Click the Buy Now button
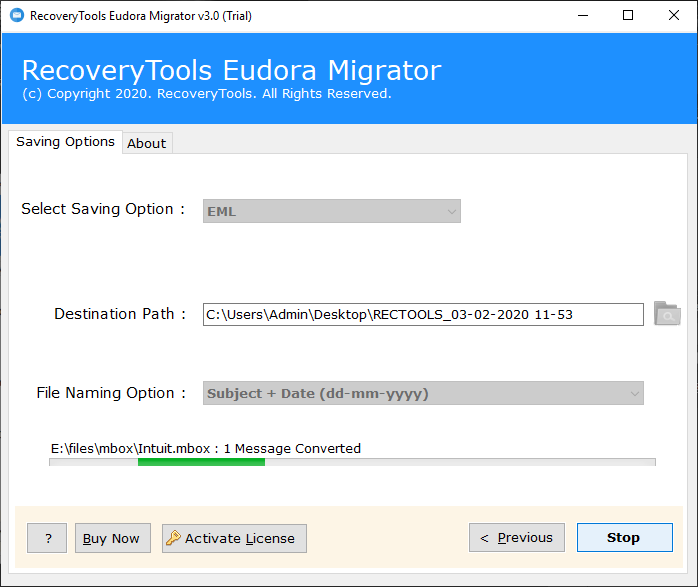 pyautogui.click(x=113, y=538)
